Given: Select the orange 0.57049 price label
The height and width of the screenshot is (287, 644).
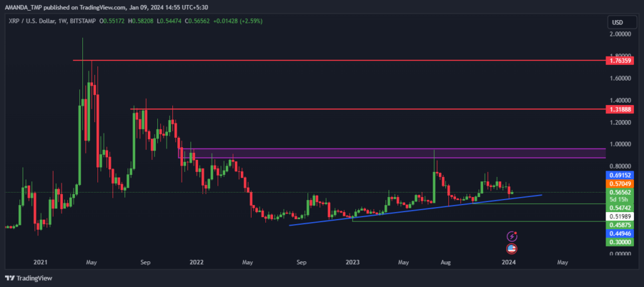Looking at the screenshot, I should pyautogui.click(x=619, y=183).
